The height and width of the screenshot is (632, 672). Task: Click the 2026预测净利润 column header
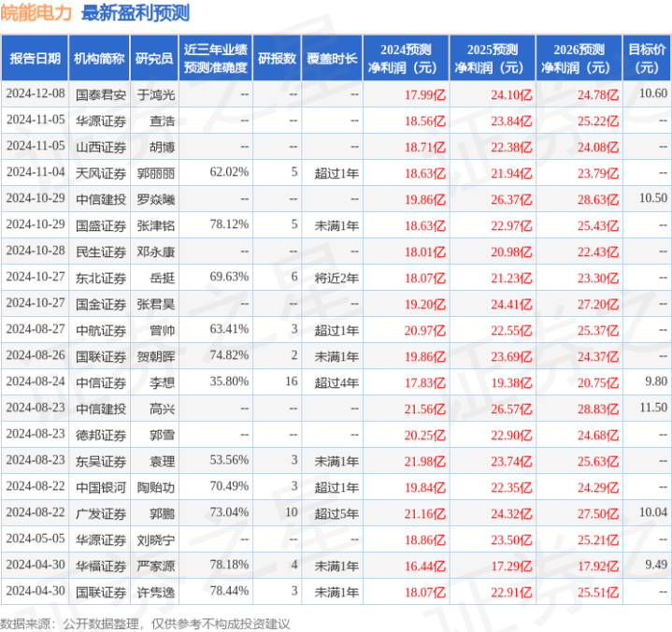(579, 58)
